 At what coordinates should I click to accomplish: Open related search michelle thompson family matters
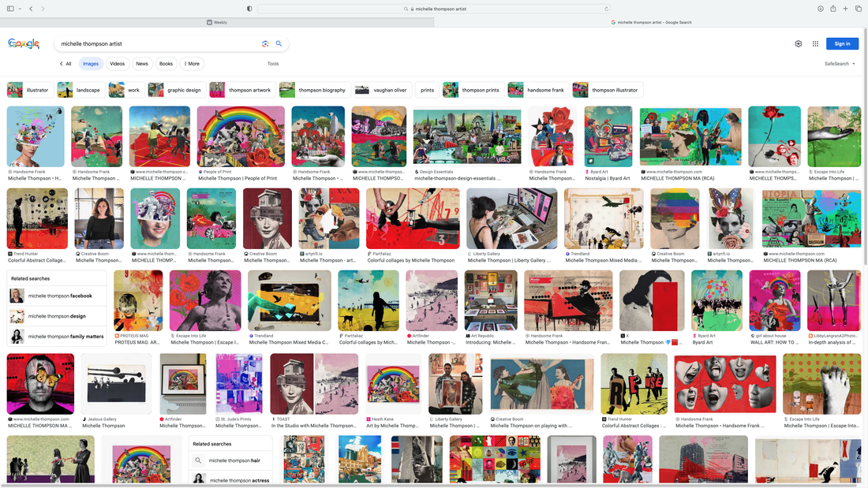pos(57,337)
